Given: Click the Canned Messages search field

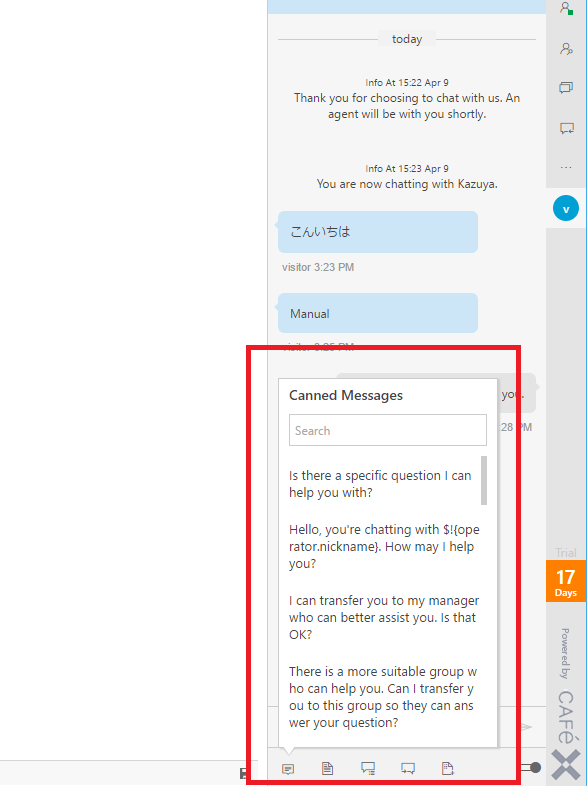Looking at the screenshot, I should [387, 430].
